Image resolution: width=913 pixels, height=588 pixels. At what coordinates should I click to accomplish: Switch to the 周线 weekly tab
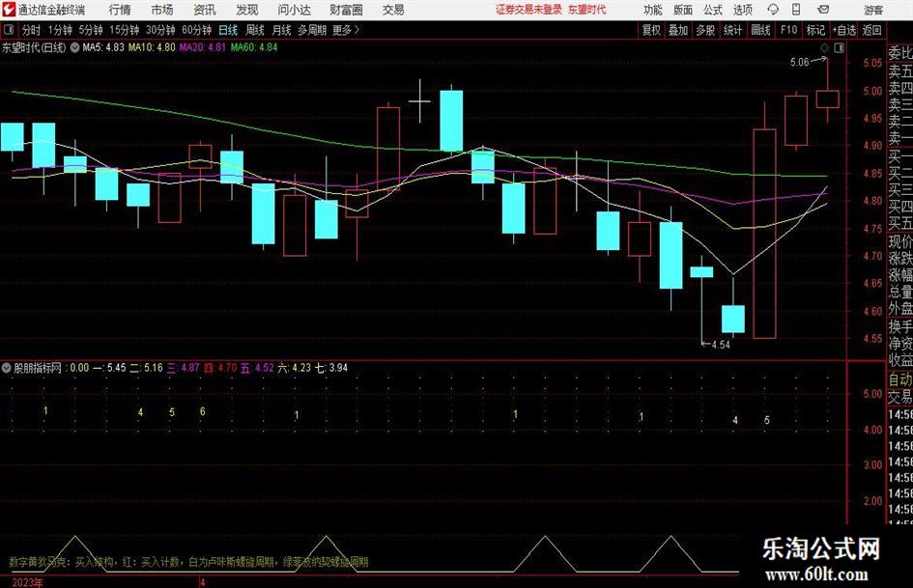point(254,30)
